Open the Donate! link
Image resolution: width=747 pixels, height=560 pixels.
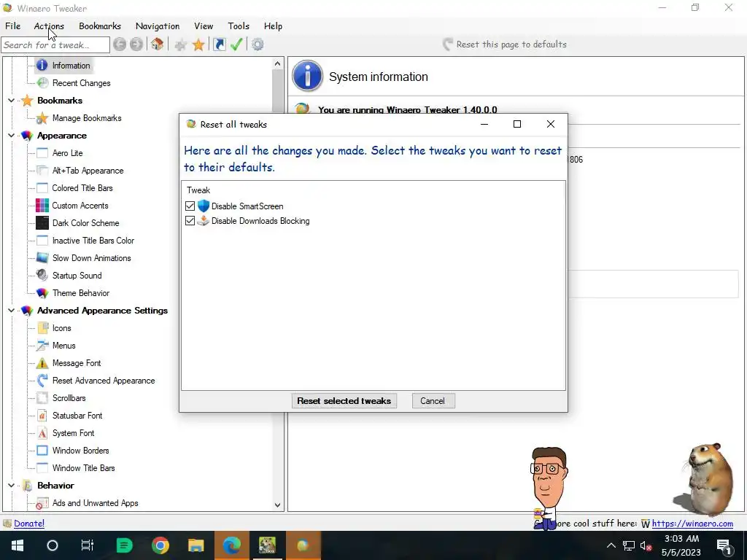29,524
